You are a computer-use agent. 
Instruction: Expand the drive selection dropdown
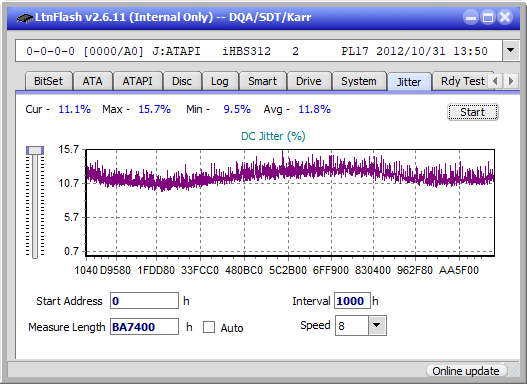point(511,51)
